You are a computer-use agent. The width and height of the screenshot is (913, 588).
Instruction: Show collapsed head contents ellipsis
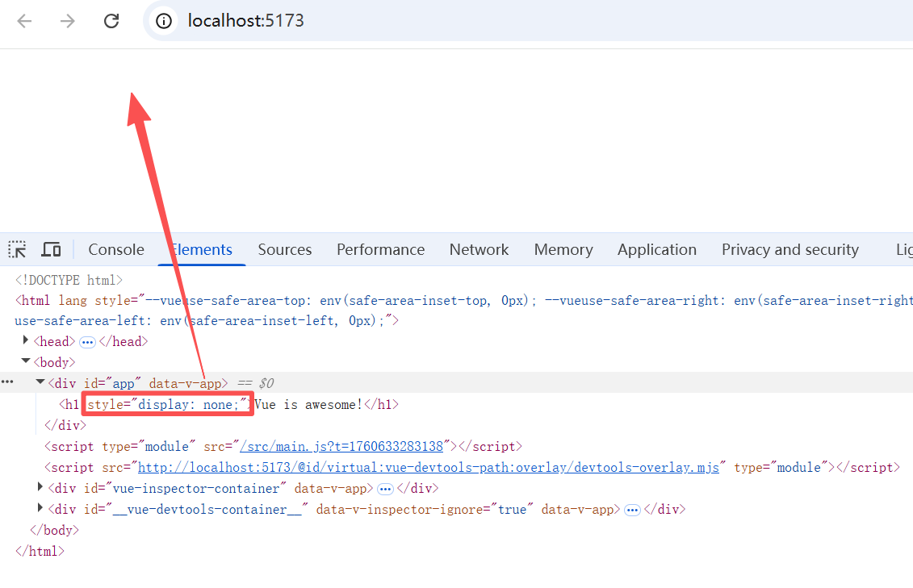(87, 342)
